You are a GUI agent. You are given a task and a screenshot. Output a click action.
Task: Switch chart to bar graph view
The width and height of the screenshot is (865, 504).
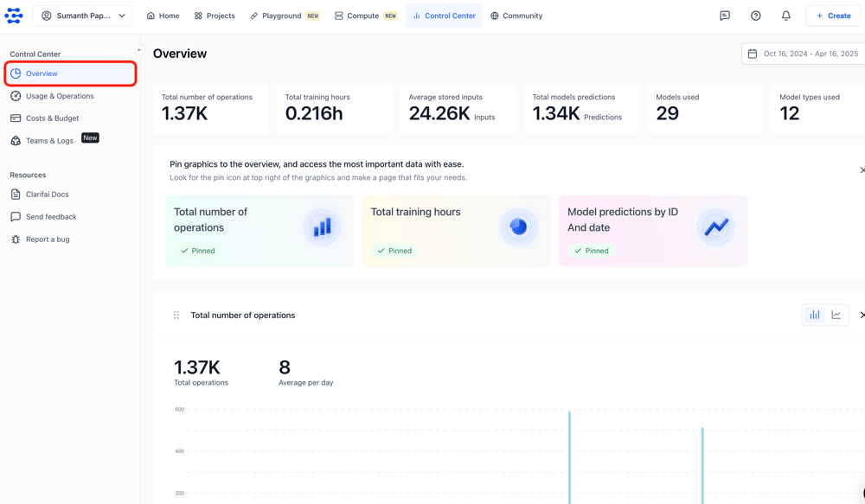[x=814, y=316]
